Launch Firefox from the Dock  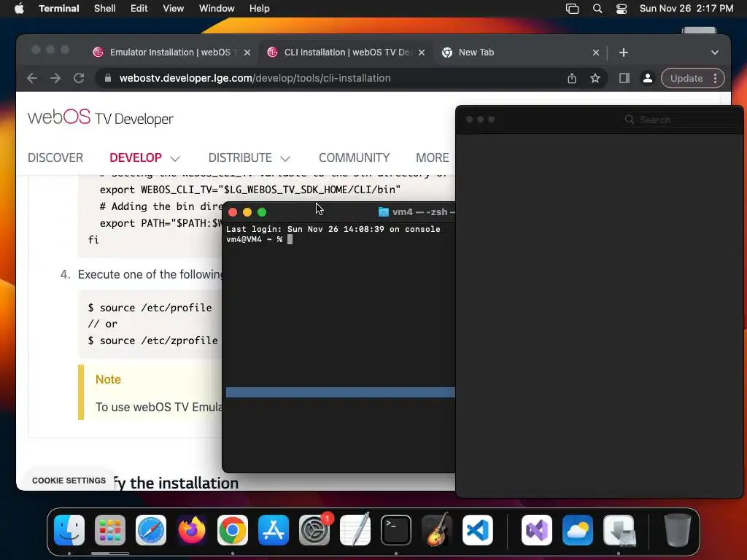coord(192,530)
